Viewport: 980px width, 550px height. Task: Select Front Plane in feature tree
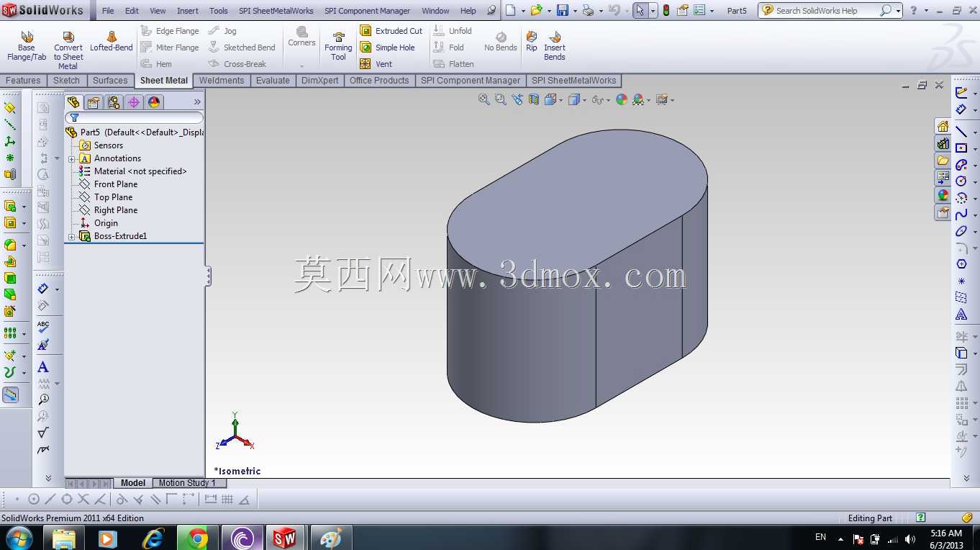[109, 184]
